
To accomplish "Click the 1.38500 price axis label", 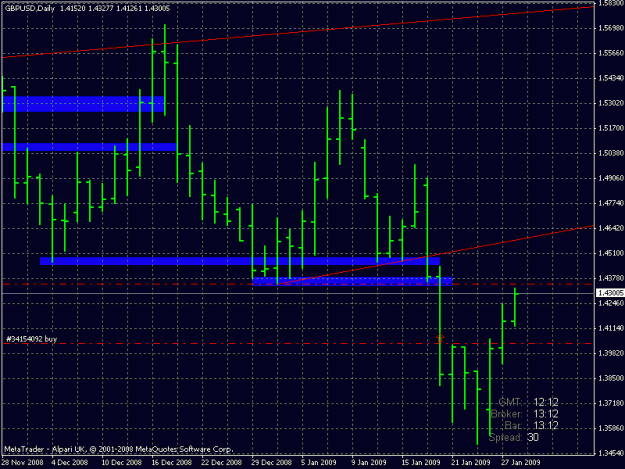I will [611, 378].
